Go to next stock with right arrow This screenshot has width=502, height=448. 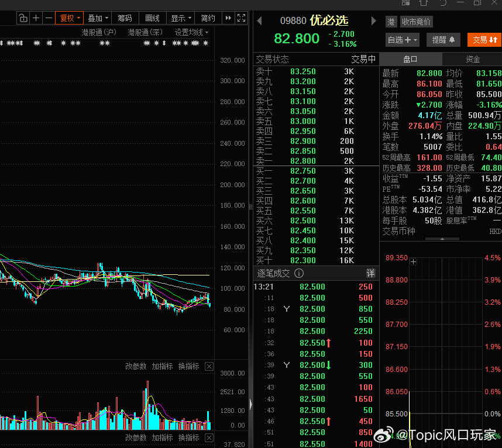coord(373,21)
